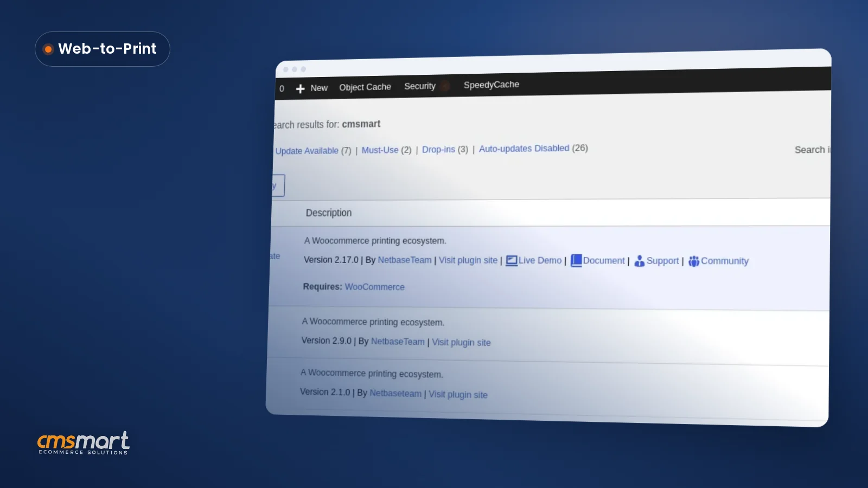868x488 pixels.
Task: Filter by Must-Use plugins
Action: coord(380,150)
